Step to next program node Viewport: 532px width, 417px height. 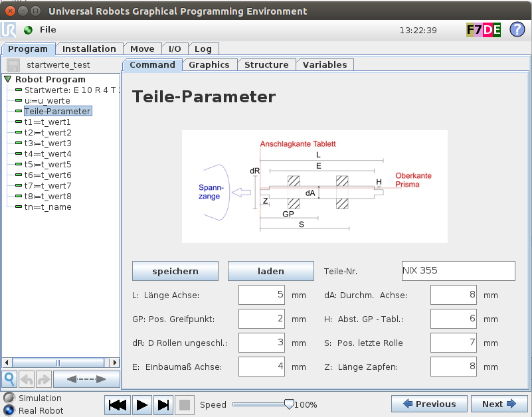point(163,405)
